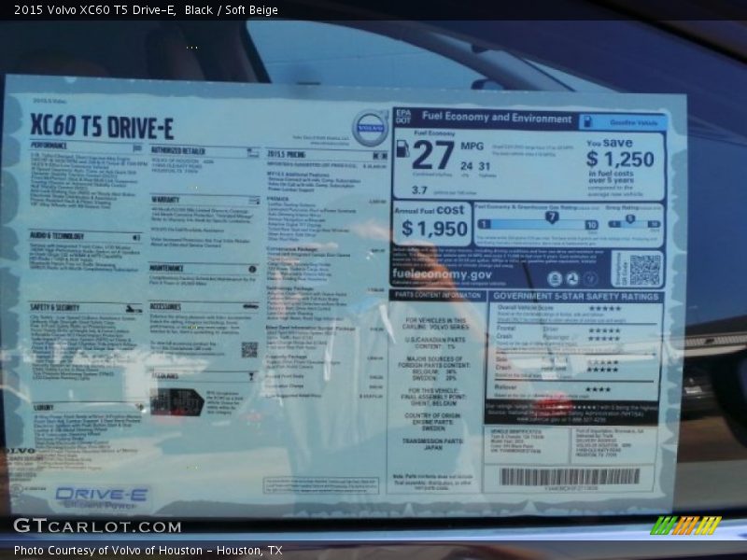The height and width of the screenshot is (560, 747).
Task: Click the Volvo round logo on the sticker
Action: point(371,128)
